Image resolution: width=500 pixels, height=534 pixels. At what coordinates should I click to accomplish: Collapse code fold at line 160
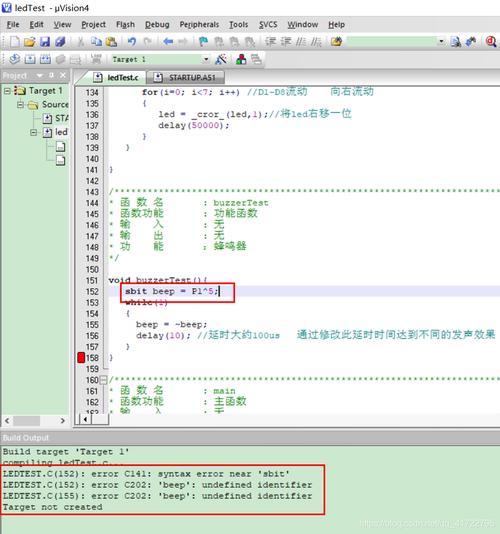point(104,380)
